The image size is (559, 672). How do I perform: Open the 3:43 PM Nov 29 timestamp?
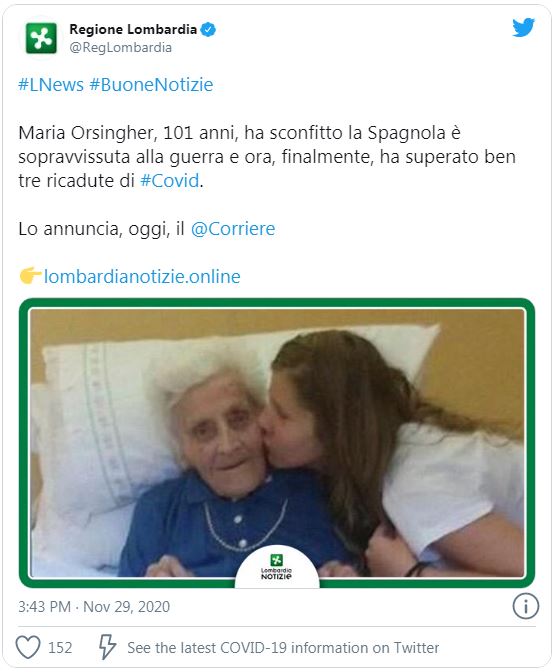click(94, 606)
